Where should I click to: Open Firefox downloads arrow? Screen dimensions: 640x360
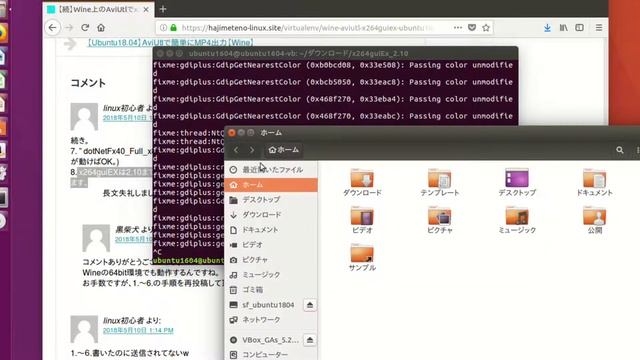click(x=547, y=28)
